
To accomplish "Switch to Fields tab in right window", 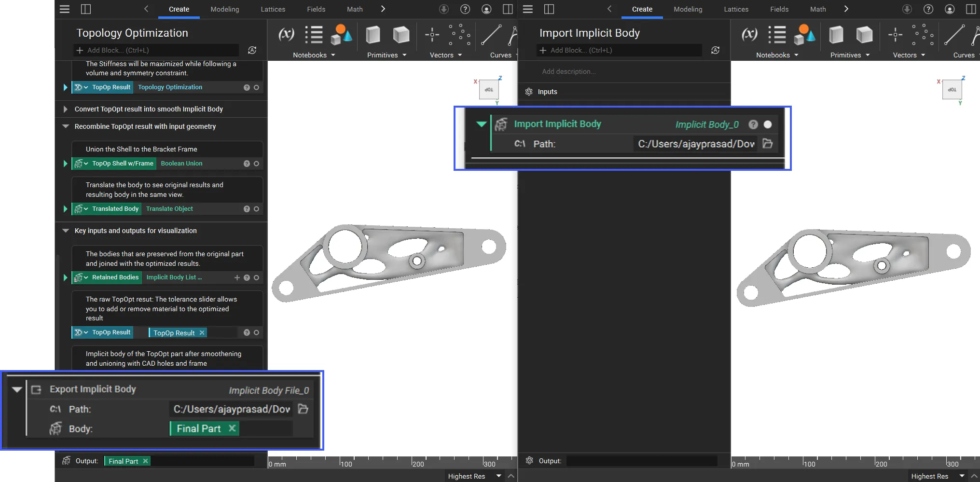I will point(779,9).
